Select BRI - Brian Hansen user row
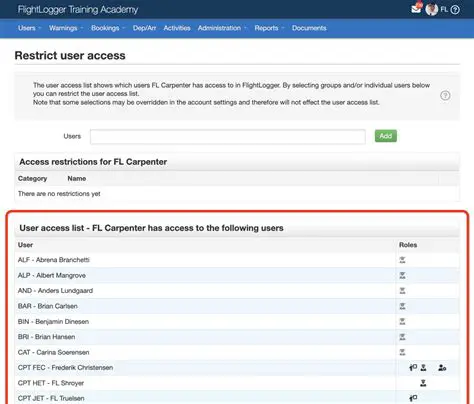 (x=237, y=337)
